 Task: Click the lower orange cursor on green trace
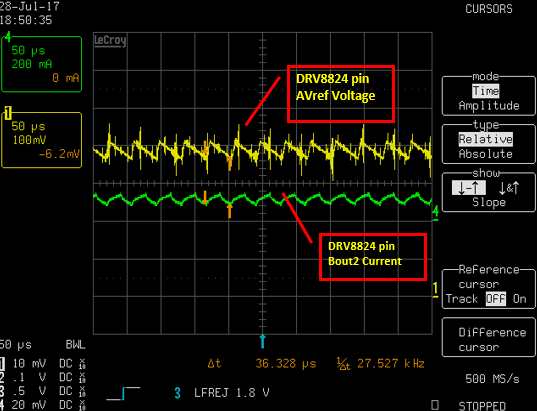click(229, 211)
